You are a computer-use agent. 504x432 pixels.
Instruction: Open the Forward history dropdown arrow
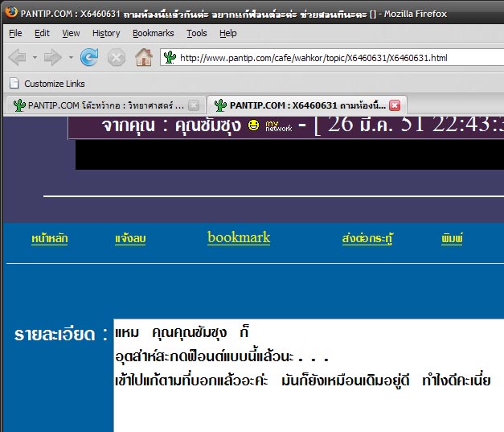pos(71,58)
